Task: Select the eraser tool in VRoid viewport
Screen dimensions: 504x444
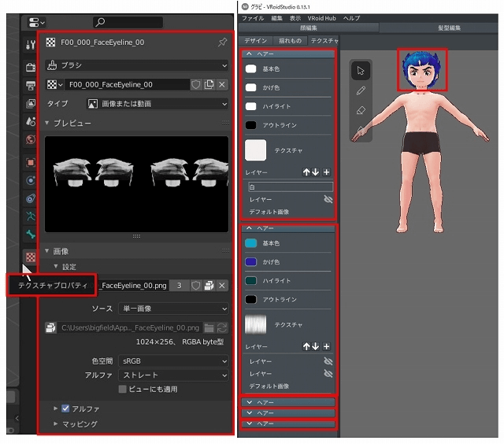Action: pyautogui.click(x=361, y=111)
